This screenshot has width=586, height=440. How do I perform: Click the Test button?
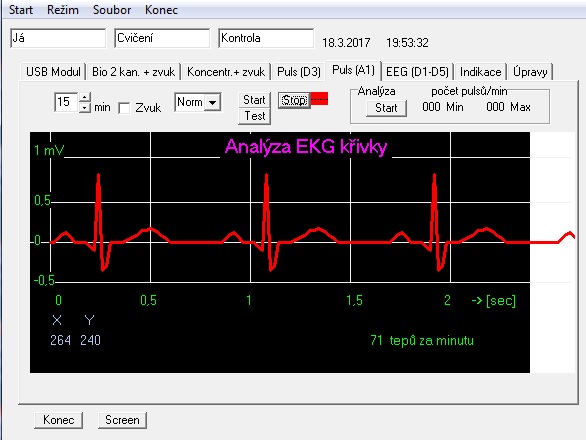click(255, 116)
